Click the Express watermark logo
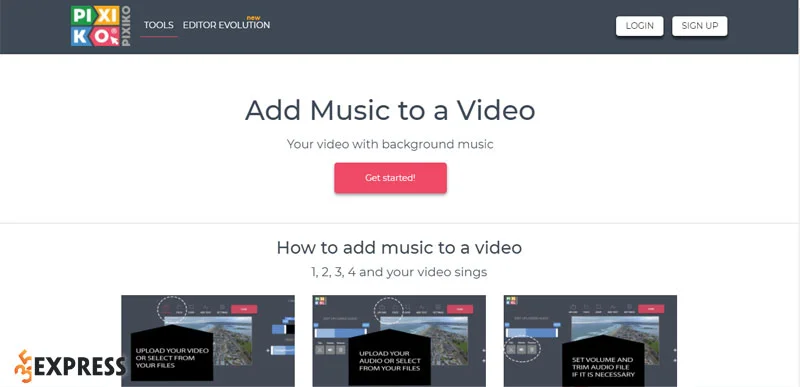Image resolution: width=800 pixels, height=387 pixels. (69, 366)
